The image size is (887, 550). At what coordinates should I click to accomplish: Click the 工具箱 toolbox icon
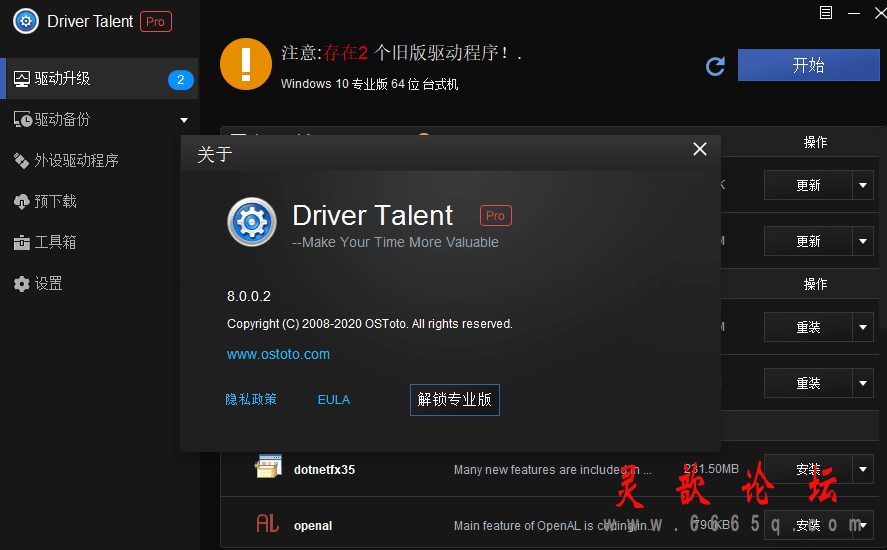coord(21,243)
